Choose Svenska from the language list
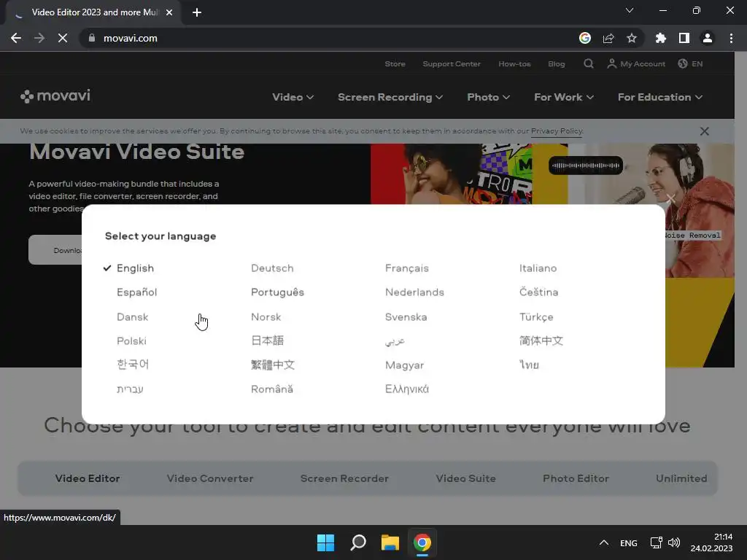Screen dimensions: 747x560 [x=406, y=316]
